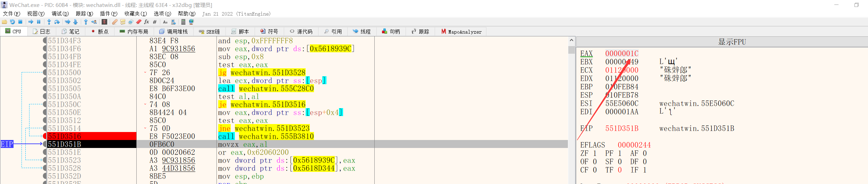The width and height of the screenshot is (868, 184).
Task: Select the 'call wechatwin.555C28C0' instruction
Action: pyautogui.click(x=266, y=88)
